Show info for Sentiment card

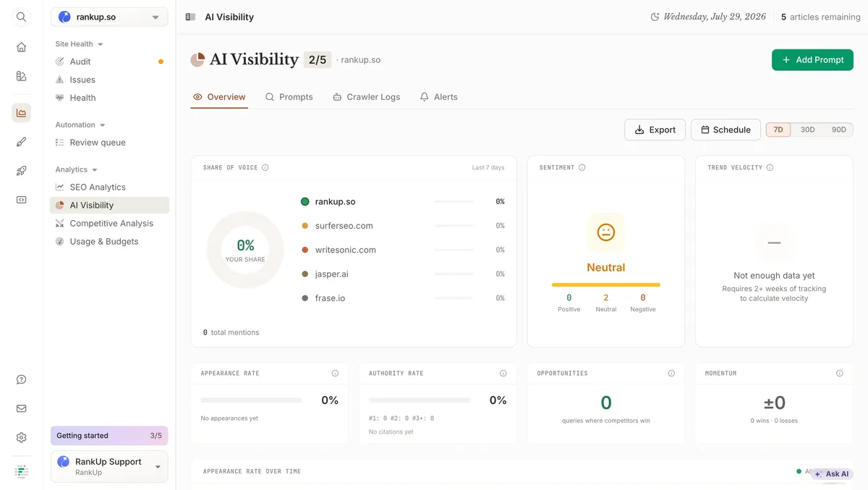(582, 167)
